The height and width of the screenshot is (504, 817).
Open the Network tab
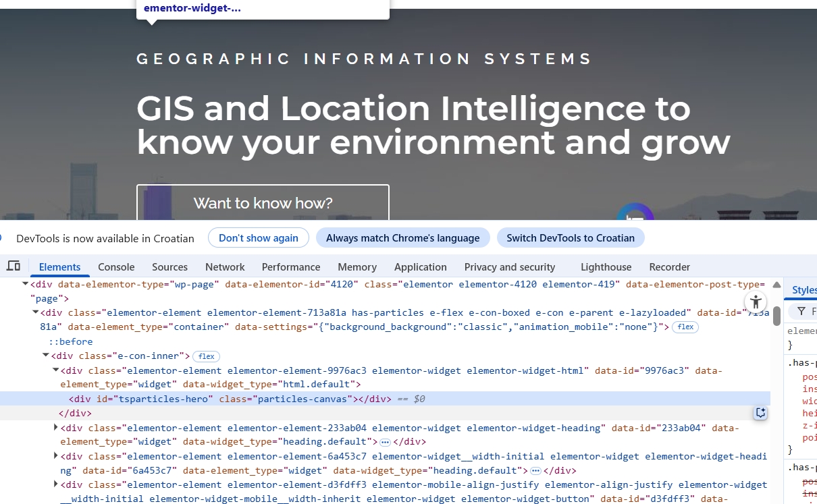coord(225,267)
